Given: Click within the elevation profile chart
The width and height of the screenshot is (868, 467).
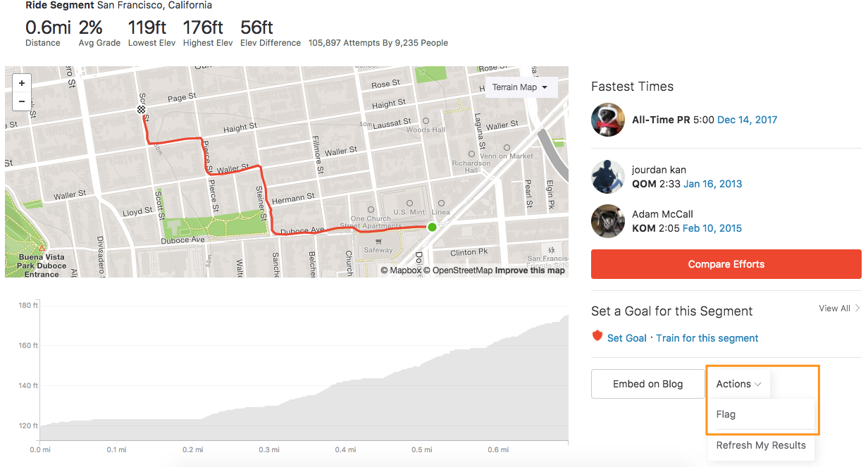Looking at the screenshot, I should click(x=303, y=387).
